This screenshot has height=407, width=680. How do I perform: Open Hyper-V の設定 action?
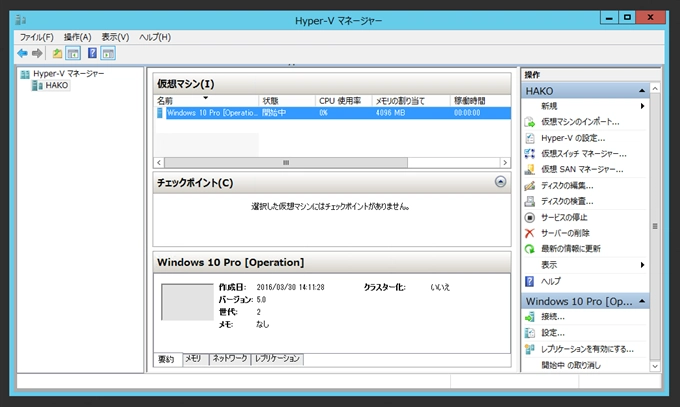573,138
